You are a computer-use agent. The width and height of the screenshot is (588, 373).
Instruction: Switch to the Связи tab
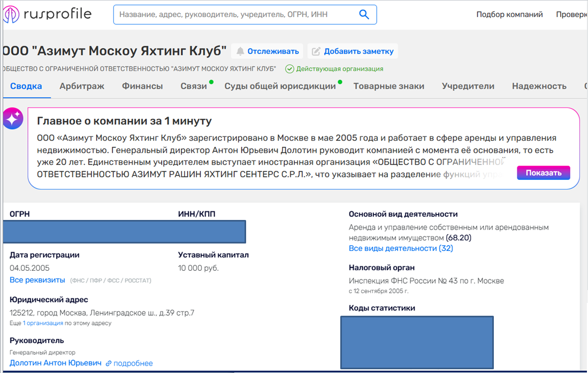click(194, 86)
